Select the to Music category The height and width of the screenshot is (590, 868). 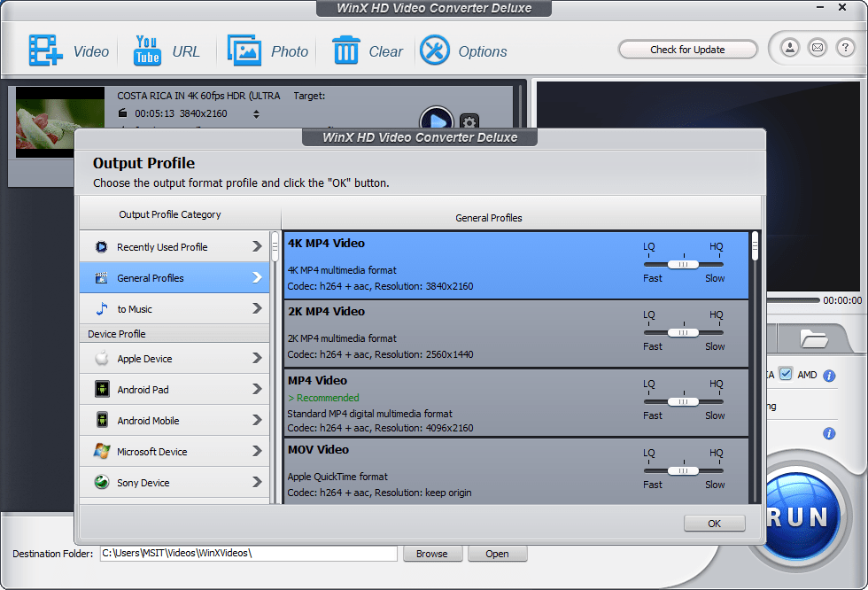pyautogui.click(x=174, y=309)
